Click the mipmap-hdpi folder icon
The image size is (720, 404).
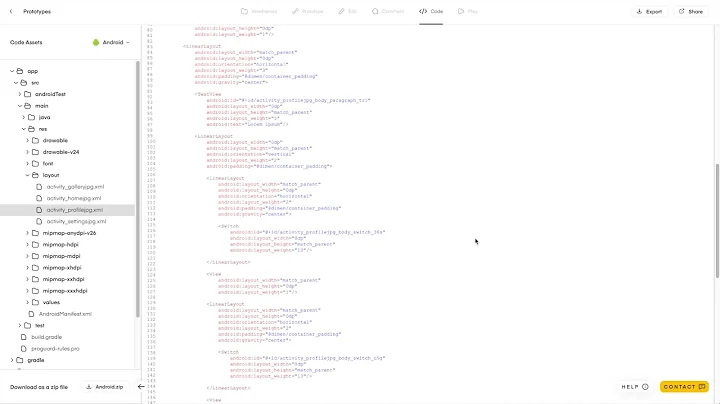click(35, 245)
